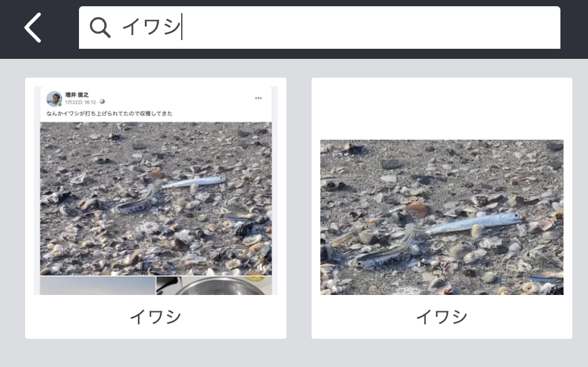Open the metal bowl photo in left card

pos(214,286)
